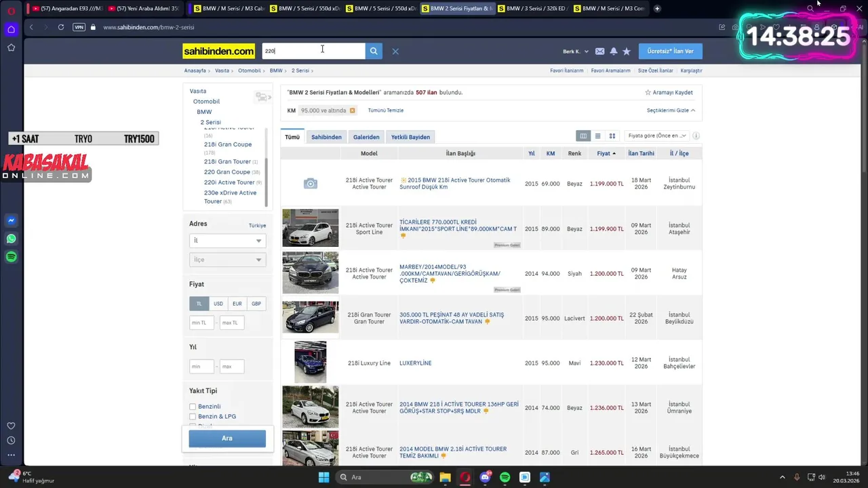Image resolution: width=868 pixels, height=488 pixels.
Task: Open Opera sidebar bookmarks star icon
Action: [x=11, y=47]
